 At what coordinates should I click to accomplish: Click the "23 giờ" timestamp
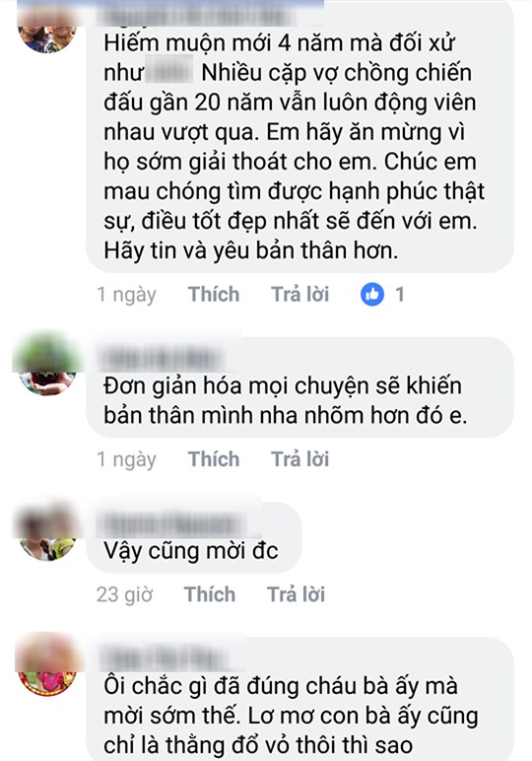[x=124, y=594]
